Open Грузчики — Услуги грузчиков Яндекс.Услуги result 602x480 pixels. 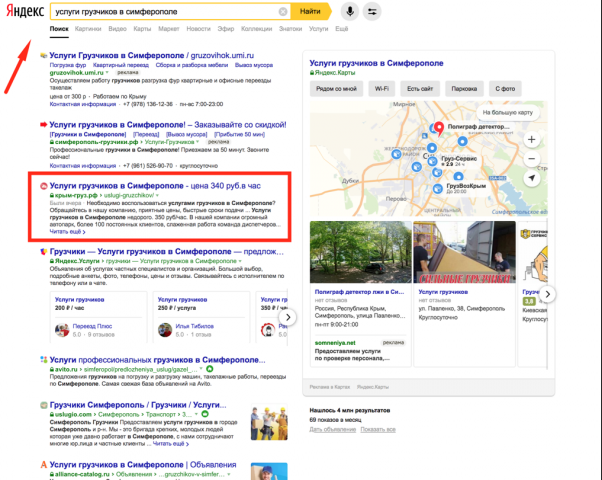pos(167,252)
